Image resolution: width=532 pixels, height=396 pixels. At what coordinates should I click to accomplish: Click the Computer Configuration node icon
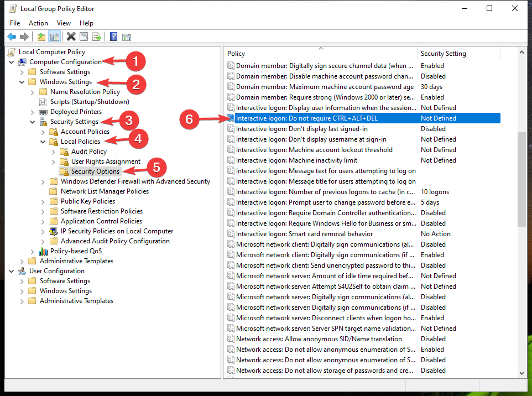tap(22, 62)
